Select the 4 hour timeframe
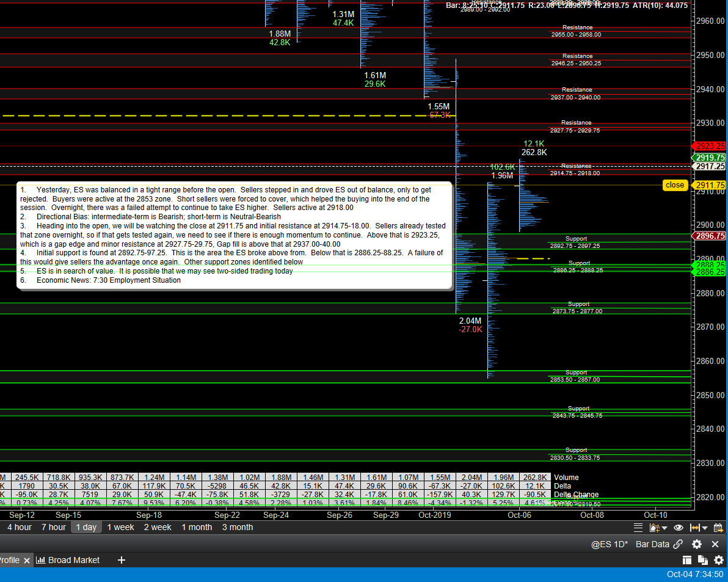Screen dimensions: 728x582 tap(20, 527)
